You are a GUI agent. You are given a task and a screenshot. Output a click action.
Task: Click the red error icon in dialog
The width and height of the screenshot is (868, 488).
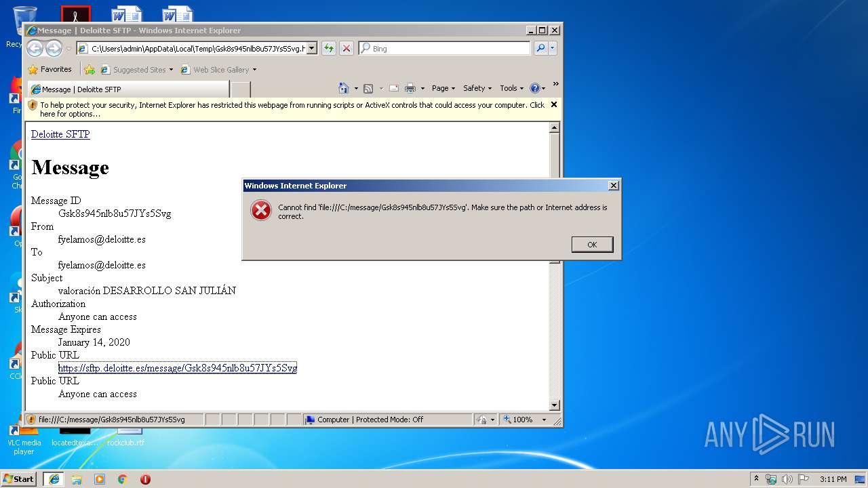pyautogui.click(x=260, y=211)
